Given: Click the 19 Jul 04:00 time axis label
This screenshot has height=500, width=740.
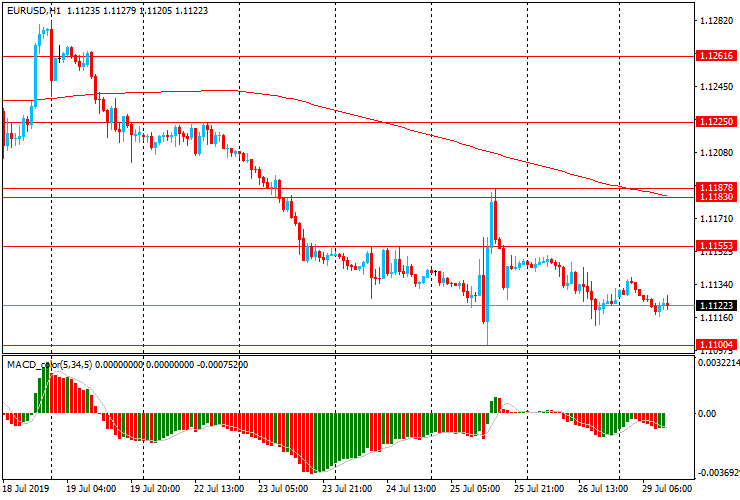Looking at the screenshot, I should 91,488.
